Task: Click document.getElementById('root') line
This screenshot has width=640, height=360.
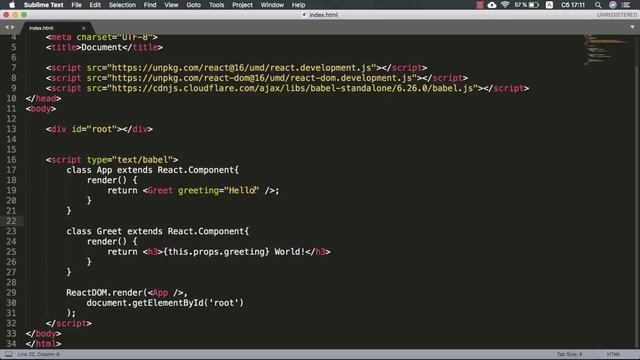Action: point(165,303)
